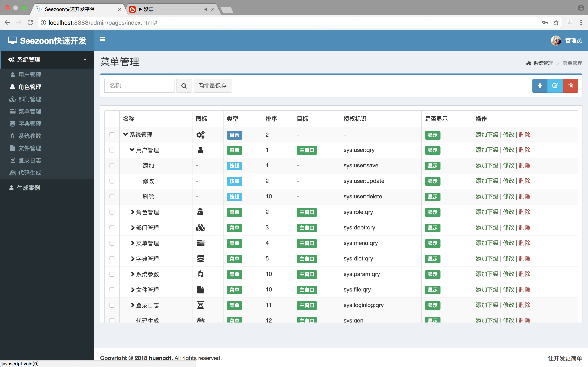Check the 角色管理 row checkbox

pos(112,212)
